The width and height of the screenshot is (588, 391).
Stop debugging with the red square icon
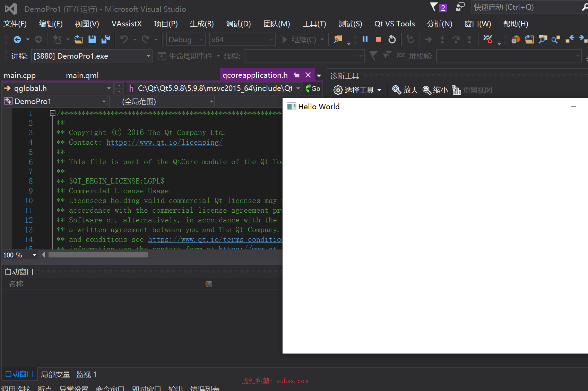[379, 40]
